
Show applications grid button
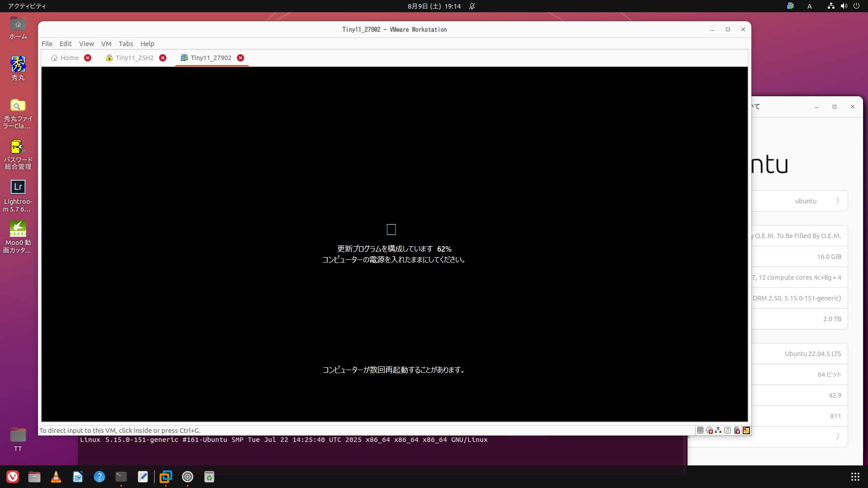click(855, 477)
